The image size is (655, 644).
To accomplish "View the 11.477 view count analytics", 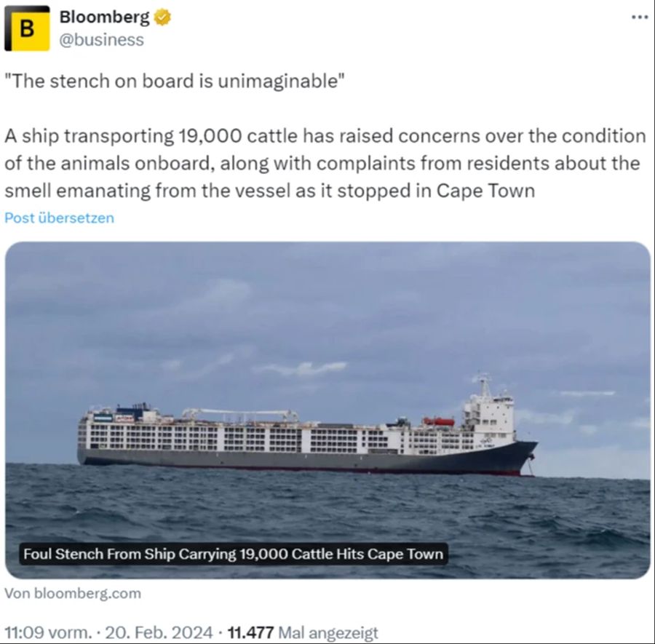I will click(250, 632).
